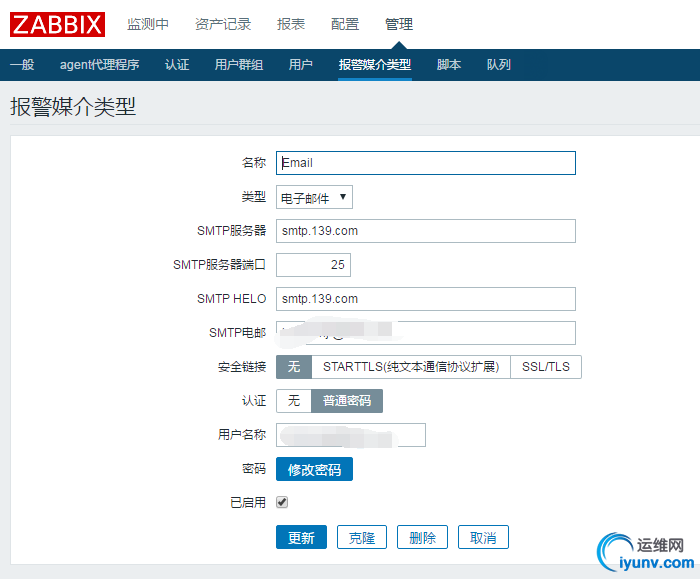The image size is (700, 579).
Task: Open the 管理 top menu
Action: coord(399,24)
